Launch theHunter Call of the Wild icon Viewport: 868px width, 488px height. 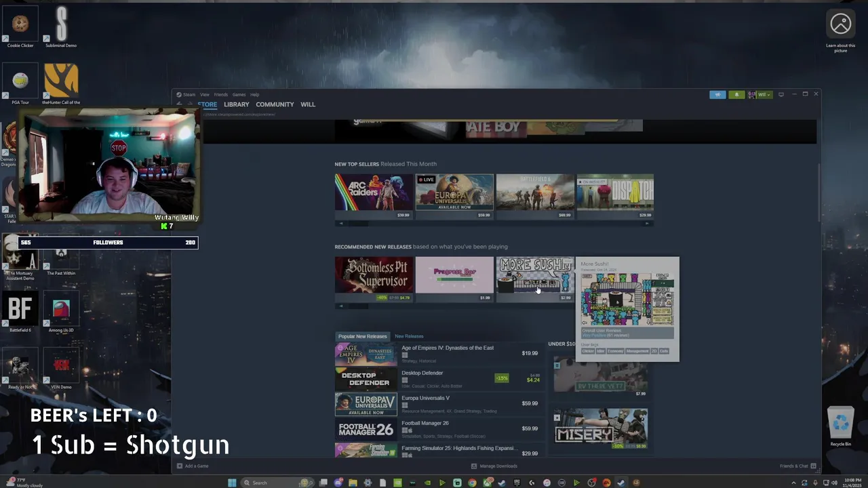(x=61, y=85)
